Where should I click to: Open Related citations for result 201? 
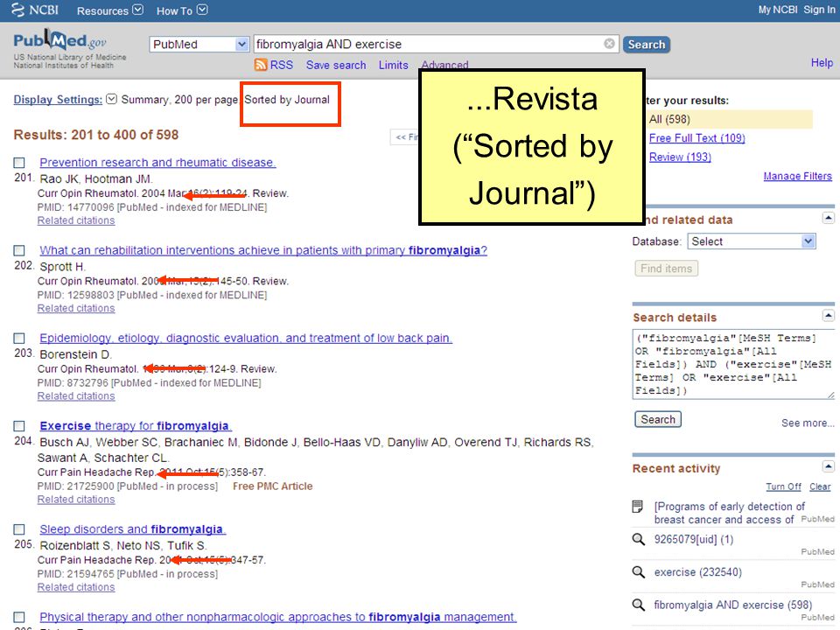(x=76, y=220)
